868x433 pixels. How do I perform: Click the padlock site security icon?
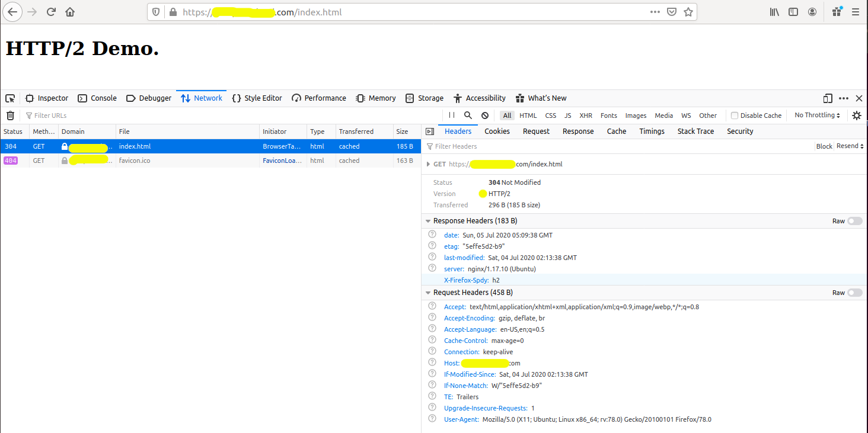[173, 12]
